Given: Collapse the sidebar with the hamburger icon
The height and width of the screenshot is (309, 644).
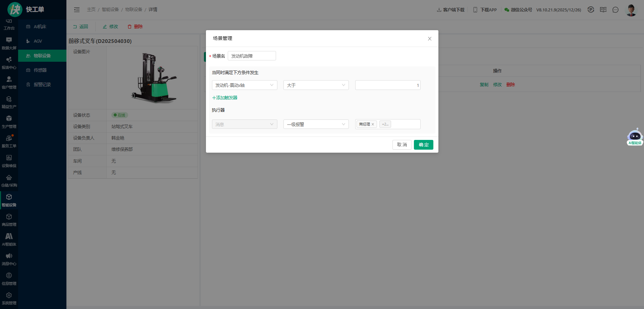Looking at the screenshot, I should point(77,10).
